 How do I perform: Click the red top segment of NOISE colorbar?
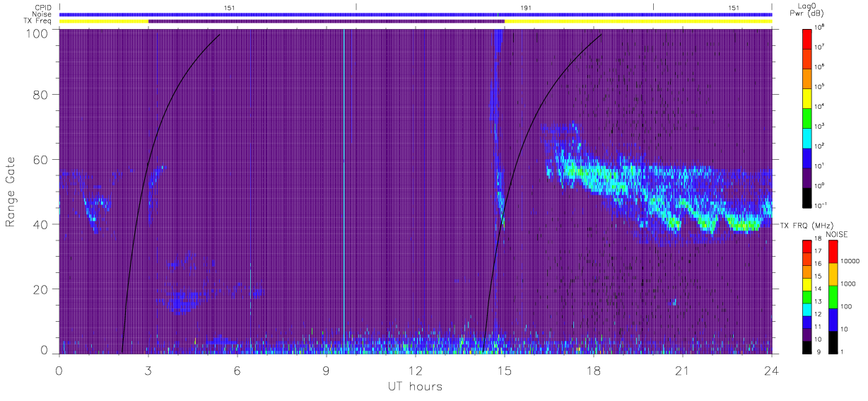[833, 252]
